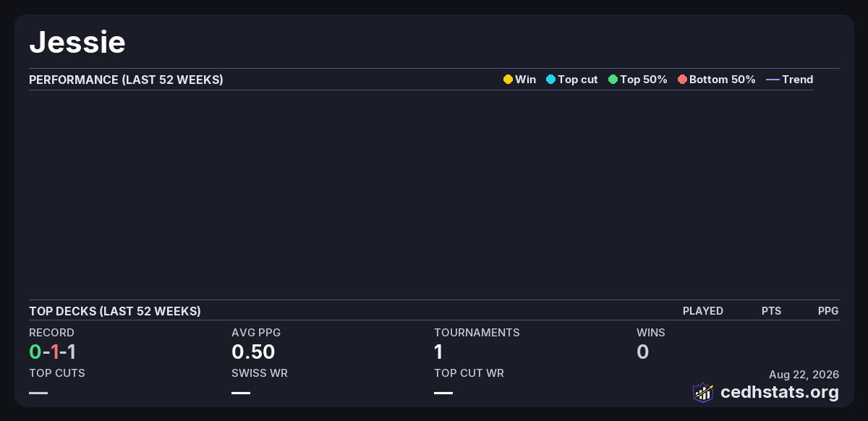The height and width of the screenshot is (421, 868).
Task: Sort decks by PPG column header
Action: pyautogui.click(x=828, y=311)
